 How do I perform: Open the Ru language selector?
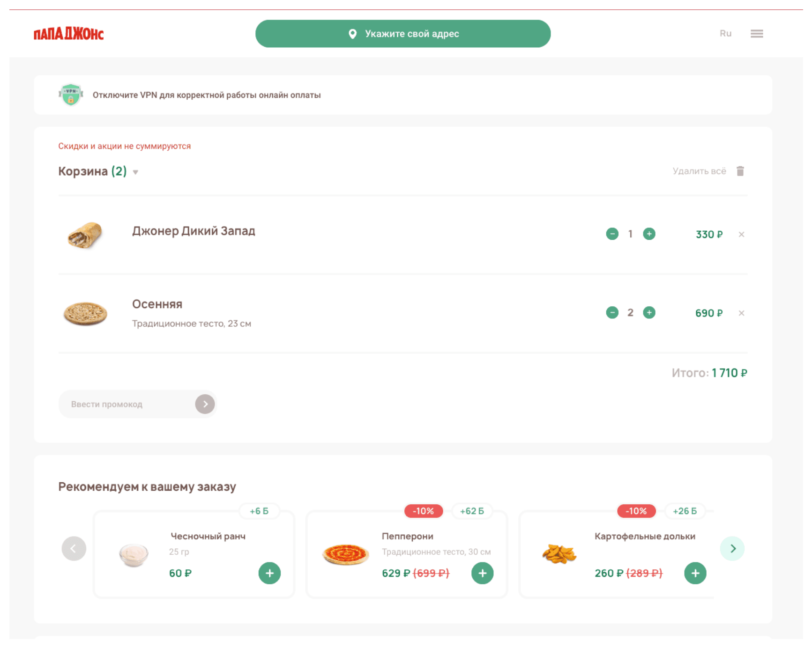tap(725, 34)
